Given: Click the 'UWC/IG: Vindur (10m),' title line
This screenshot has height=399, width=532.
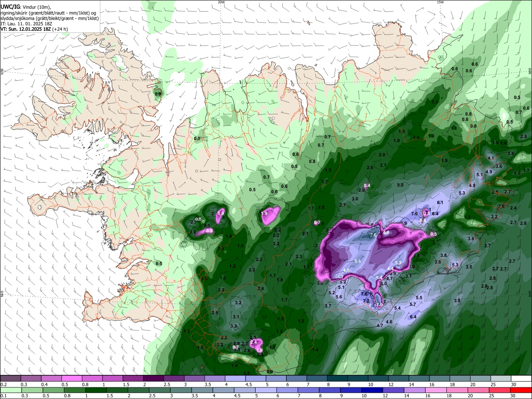Looking at the screenshot, I should [x=26, y=7].
